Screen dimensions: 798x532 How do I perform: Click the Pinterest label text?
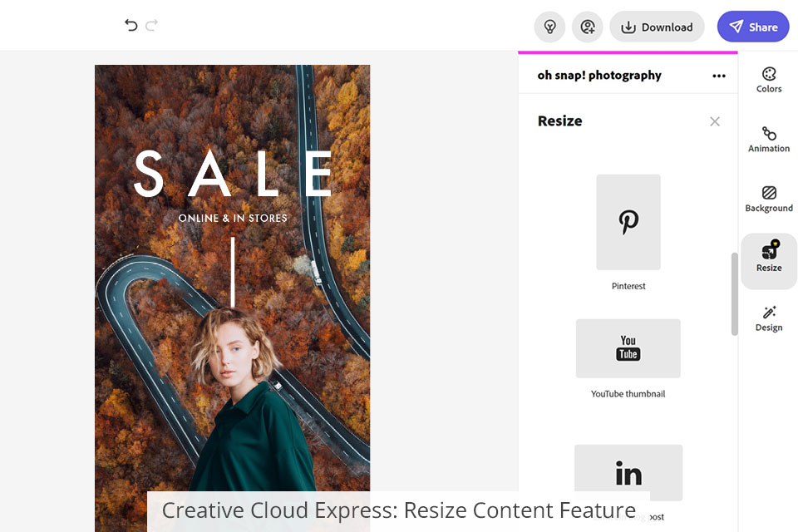pos(628,286)
